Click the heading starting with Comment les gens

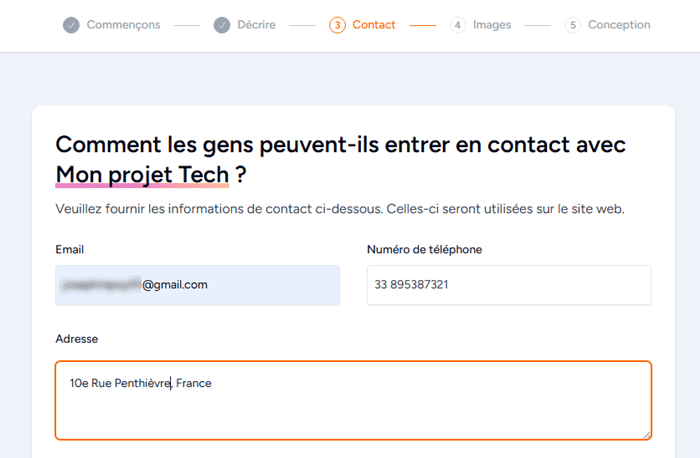341,145
